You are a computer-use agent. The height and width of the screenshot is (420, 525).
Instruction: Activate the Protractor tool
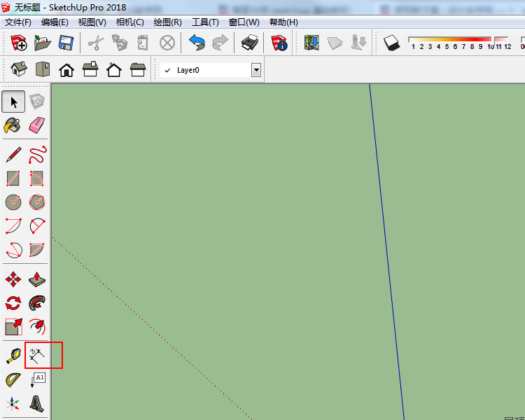13,380
